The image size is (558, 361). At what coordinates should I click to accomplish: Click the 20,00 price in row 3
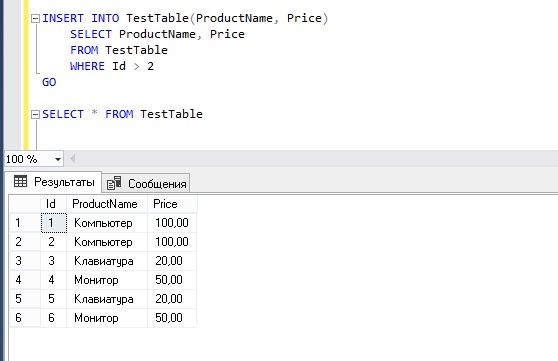coord(172,261)
